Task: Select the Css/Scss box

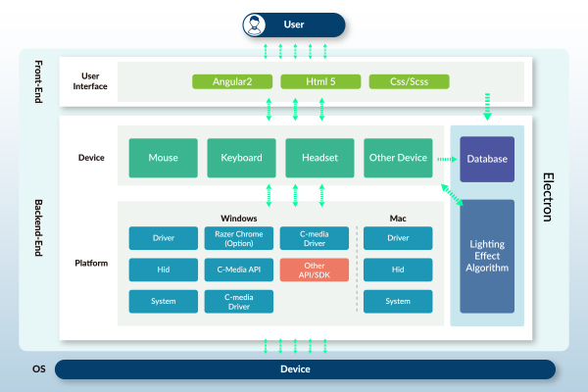Action: (409, 81)
